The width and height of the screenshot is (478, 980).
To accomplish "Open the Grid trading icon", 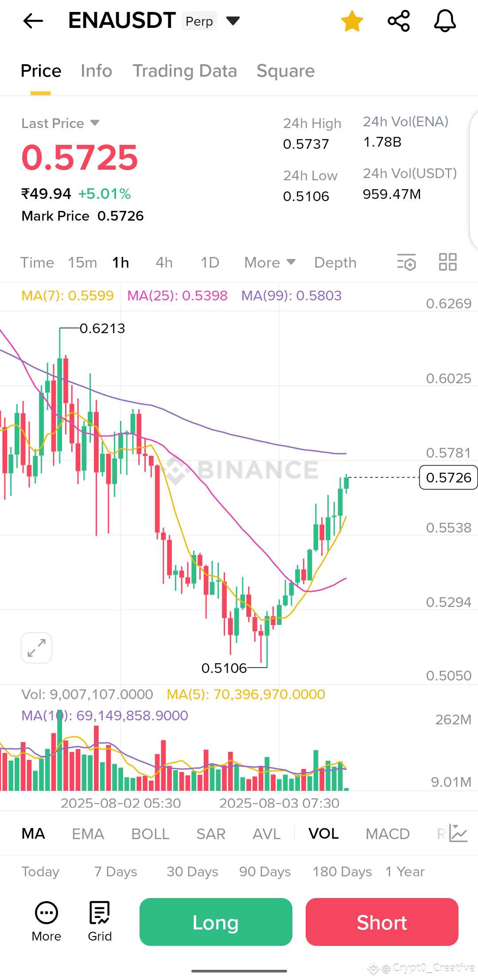I will 100,922.
